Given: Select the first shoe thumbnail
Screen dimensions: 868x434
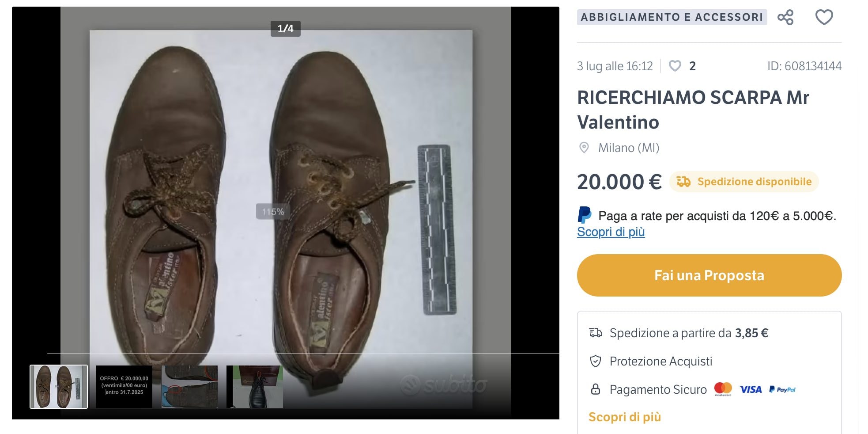Looking at the screenshot, I should point(59,386).
